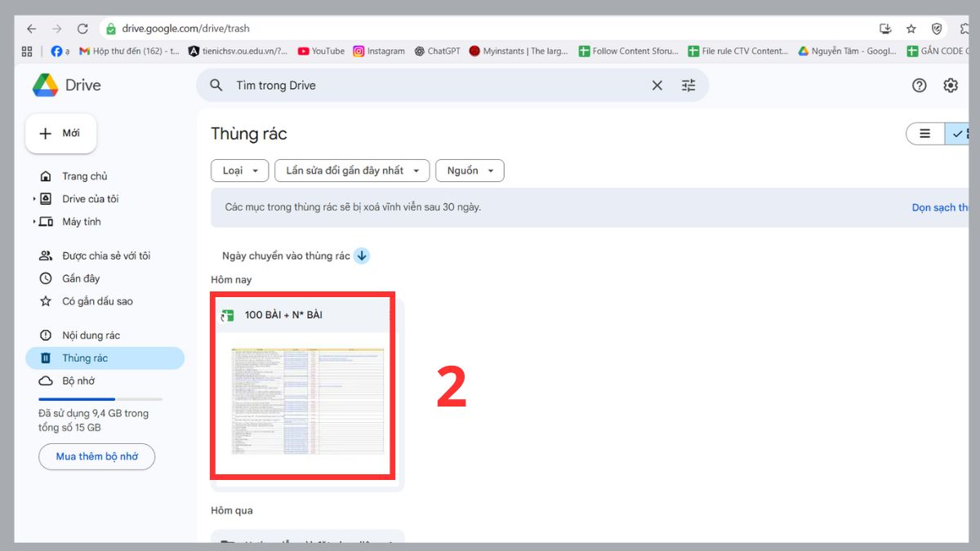Expand the 'Drive của tôi' tree arrow
Viewport: 980px width, 551px height.
tap(34, 199)
